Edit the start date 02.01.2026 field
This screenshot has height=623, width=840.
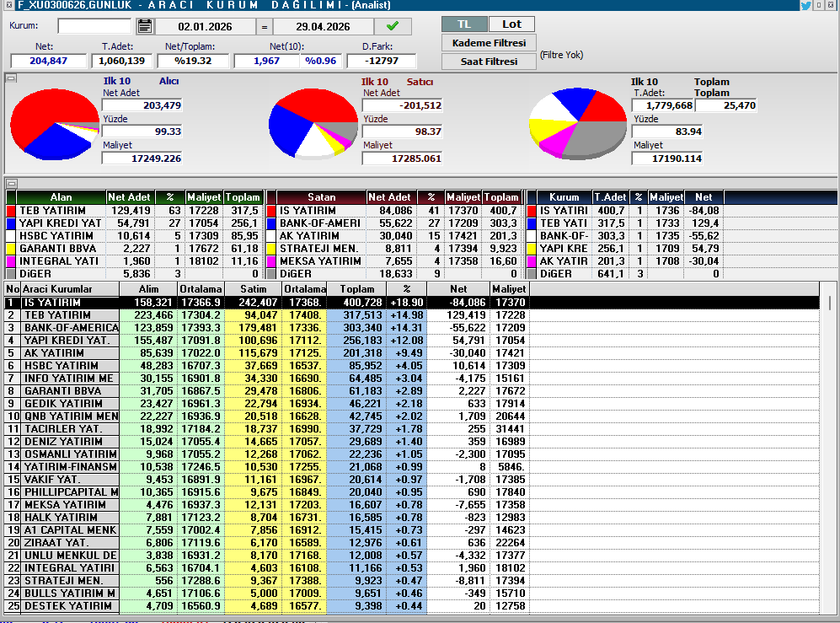click(205, 26)
